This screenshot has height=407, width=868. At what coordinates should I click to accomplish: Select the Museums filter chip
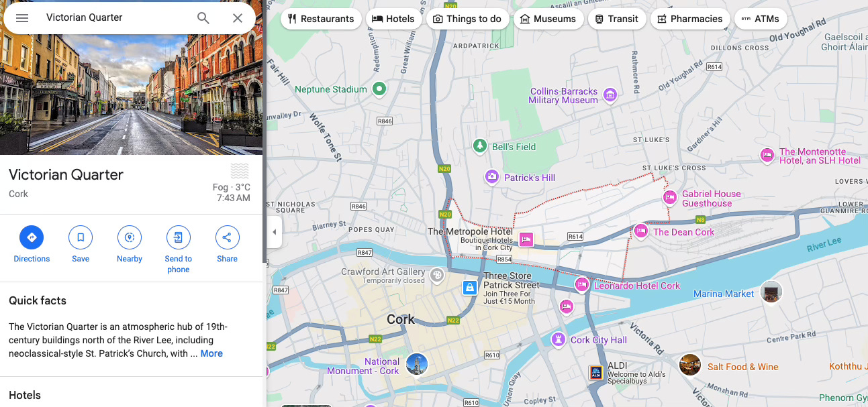[548, 19]
